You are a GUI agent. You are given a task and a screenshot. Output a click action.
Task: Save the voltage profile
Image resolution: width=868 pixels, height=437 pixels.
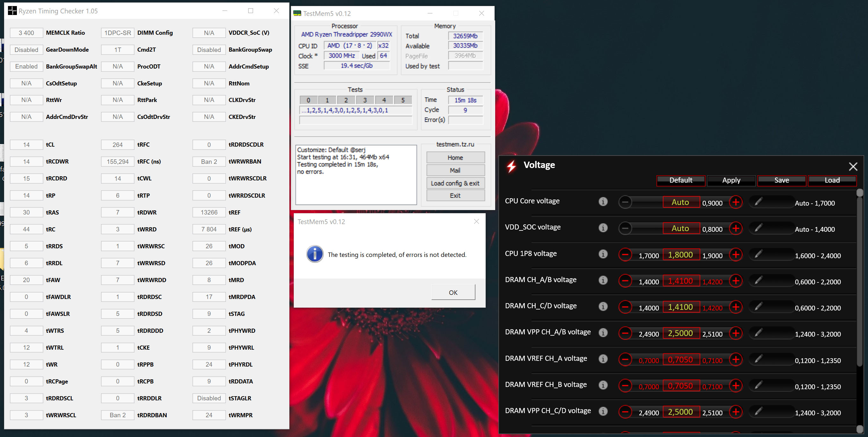[781, 180]
